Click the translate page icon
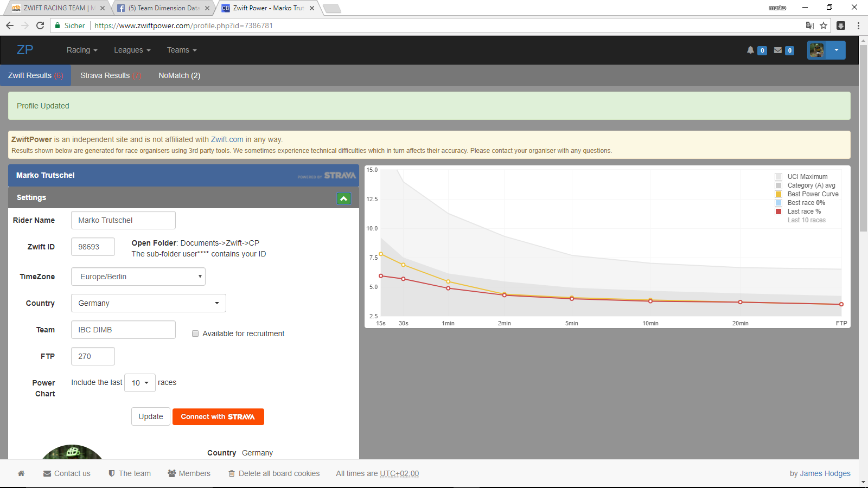The height and width of the screenshot is (488, 868). point(809,25)
